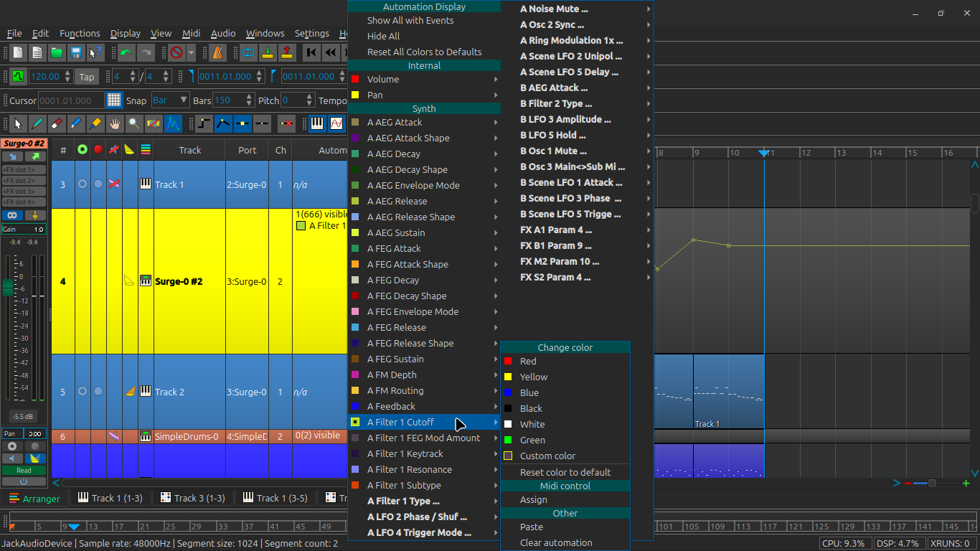The image size is (980, 551).
Task: Choose Reset color to default
Action: (x=565, y=472)
